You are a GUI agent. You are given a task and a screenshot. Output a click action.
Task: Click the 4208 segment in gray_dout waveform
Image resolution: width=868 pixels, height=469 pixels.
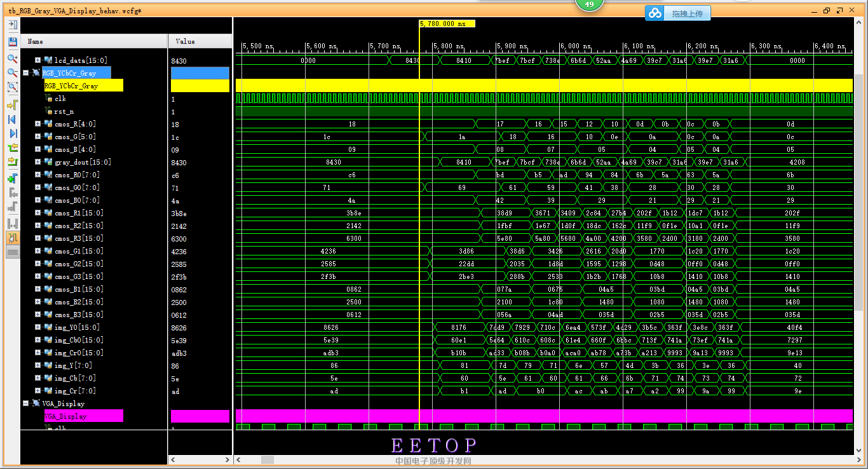point(797,162)
